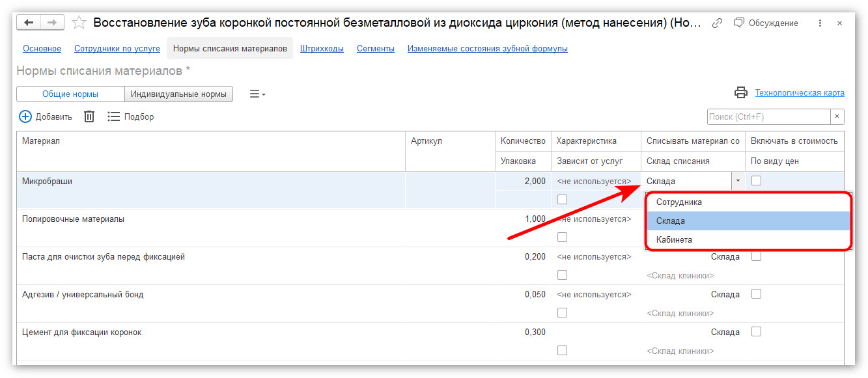The image size is (868, 378).
Task: Open the list view settings menu beside Индивидуальные нормы
Action: click(x=257, y=94)
